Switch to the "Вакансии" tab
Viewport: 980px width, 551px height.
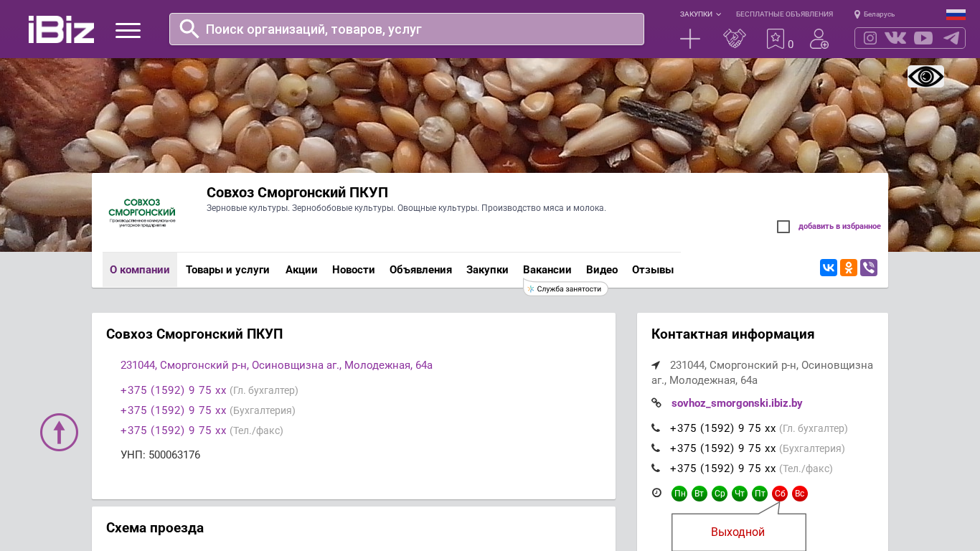pyautogui.click(x=547, y=270)
